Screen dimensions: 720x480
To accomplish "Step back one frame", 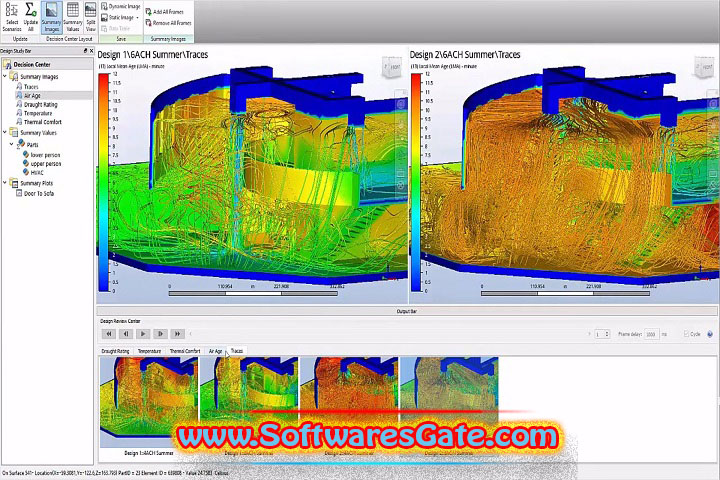I will tap(126, 334).
